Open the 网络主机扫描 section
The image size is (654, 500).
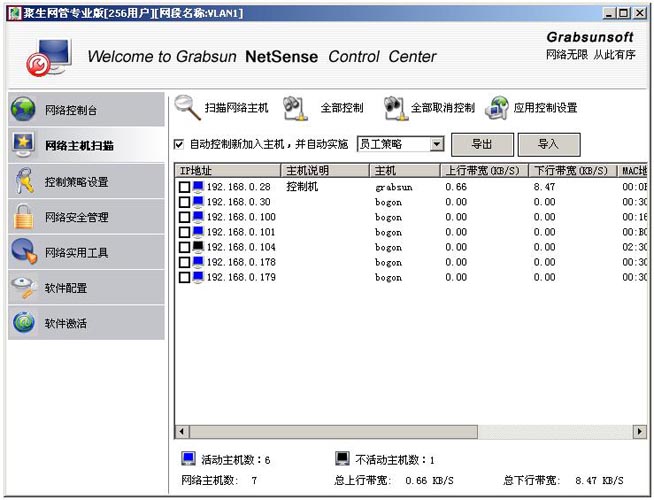tap(86, 145)
